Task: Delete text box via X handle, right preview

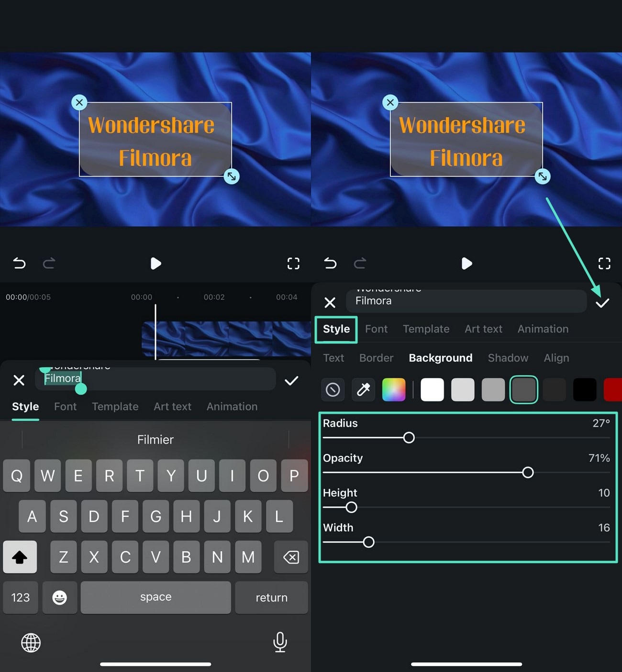Action: click(390, 102)
